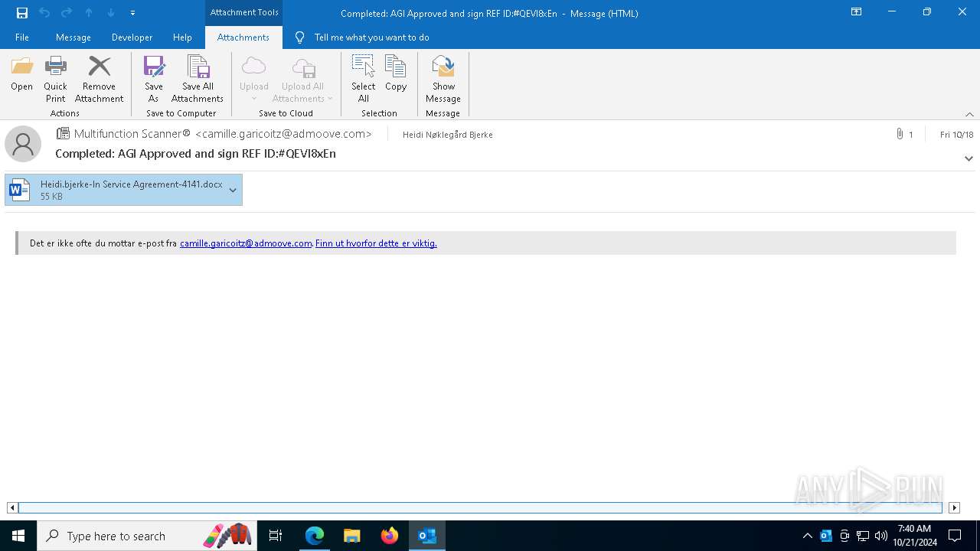The image size is (980, 551).
Task: Open File Explorer from taskbar
Action: (x=352, y=536)
